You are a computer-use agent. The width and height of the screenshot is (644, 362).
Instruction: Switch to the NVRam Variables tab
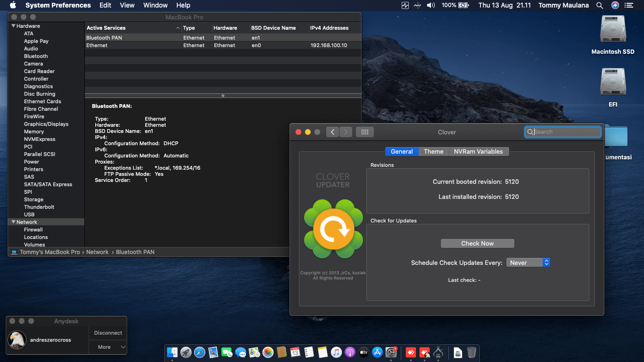[x=478, y=151]
